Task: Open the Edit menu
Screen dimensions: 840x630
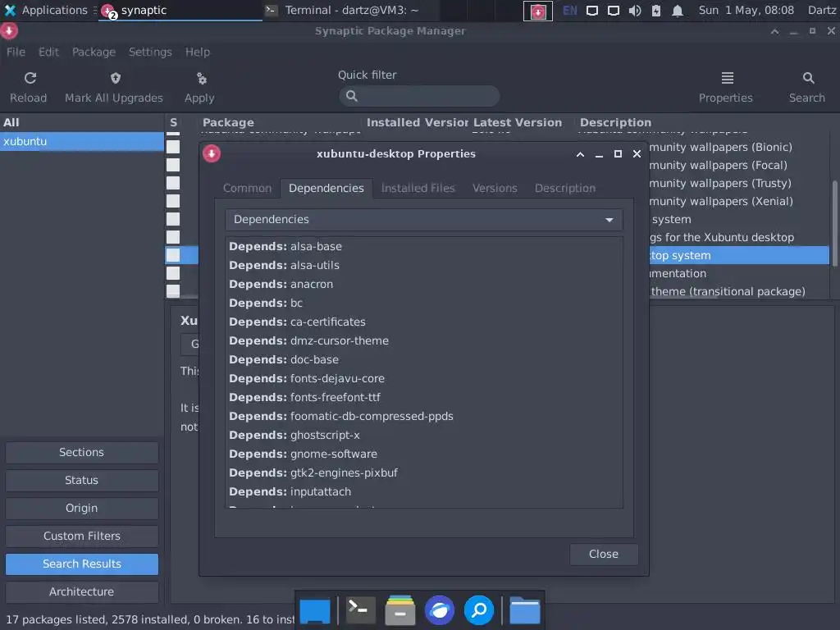Action: pos(48,52)
